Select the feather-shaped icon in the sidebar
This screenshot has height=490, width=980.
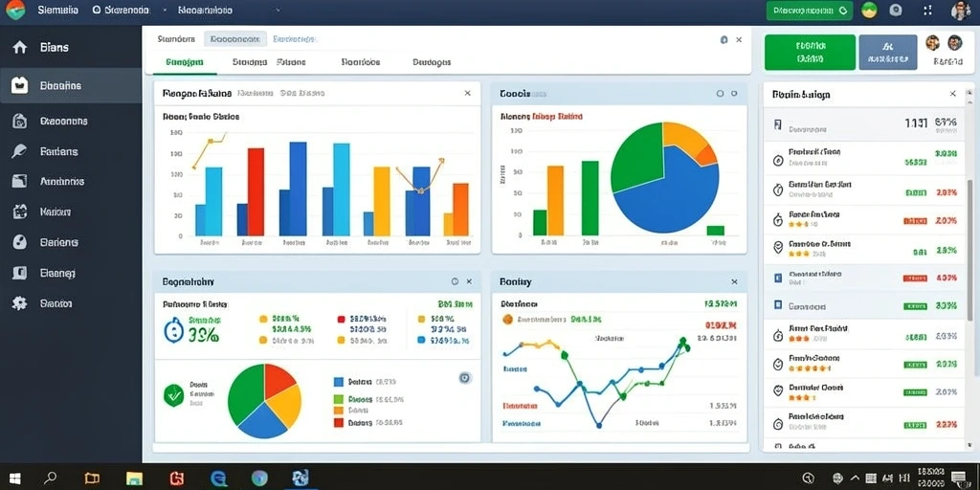[x=19, y=151]
